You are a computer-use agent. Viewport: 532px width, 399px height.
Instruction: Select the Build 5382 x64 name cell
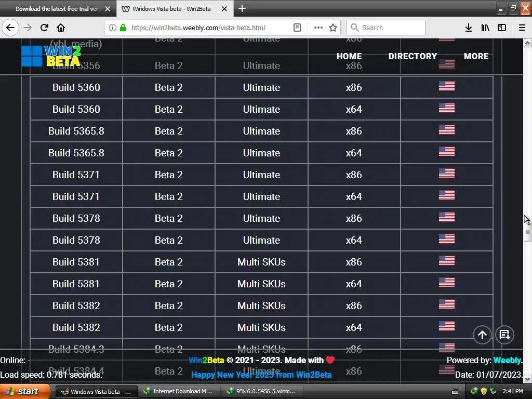(76, 327)
